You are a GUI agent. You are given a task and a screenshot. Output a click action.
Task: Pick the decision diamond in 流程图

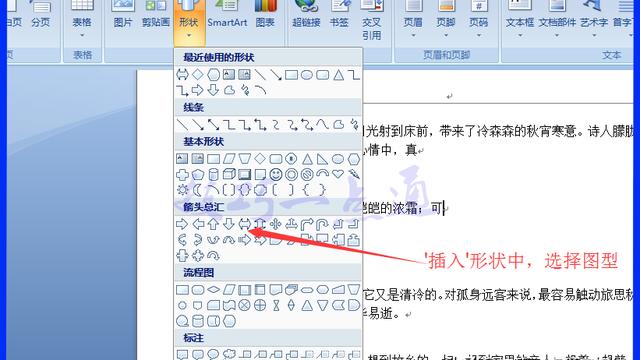(x=213, y=289)
